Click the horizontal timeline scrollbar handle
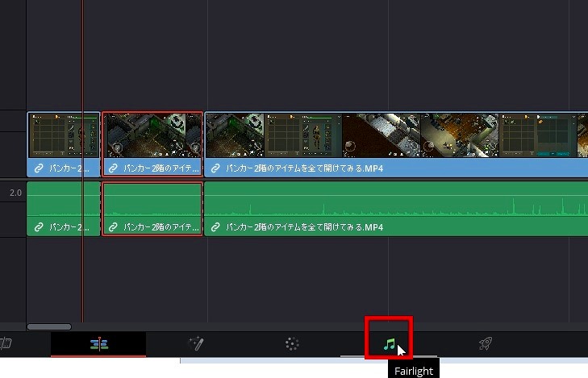 click(x=49, y=326)
